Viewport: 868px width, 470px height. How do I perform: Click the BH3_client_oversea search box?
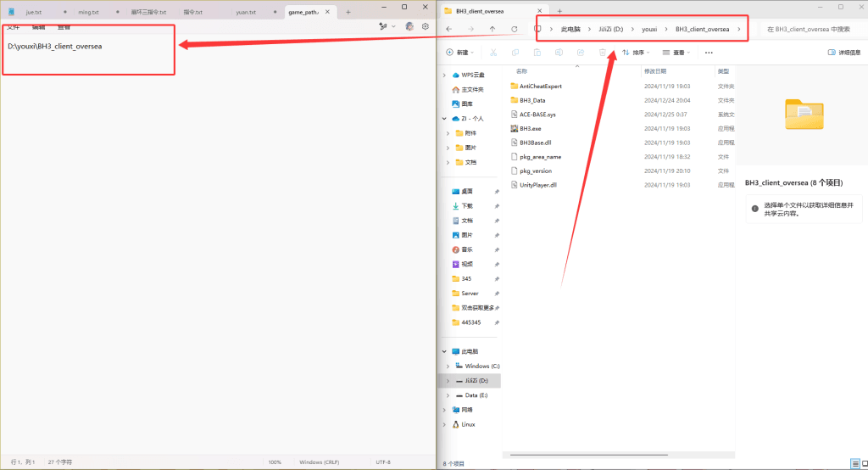(810, 29)
